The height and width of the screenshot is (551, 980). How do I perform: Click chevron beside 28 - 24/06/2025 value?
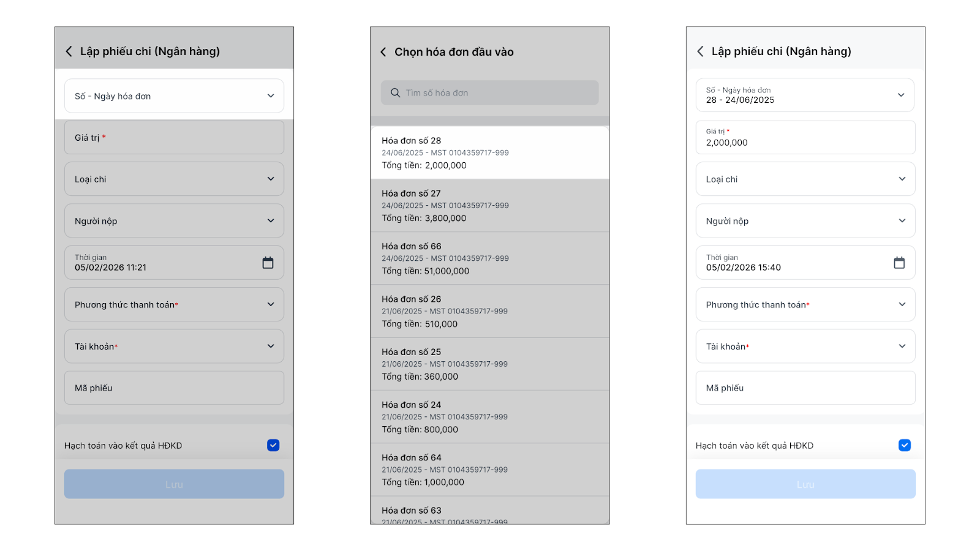point(901,95)
